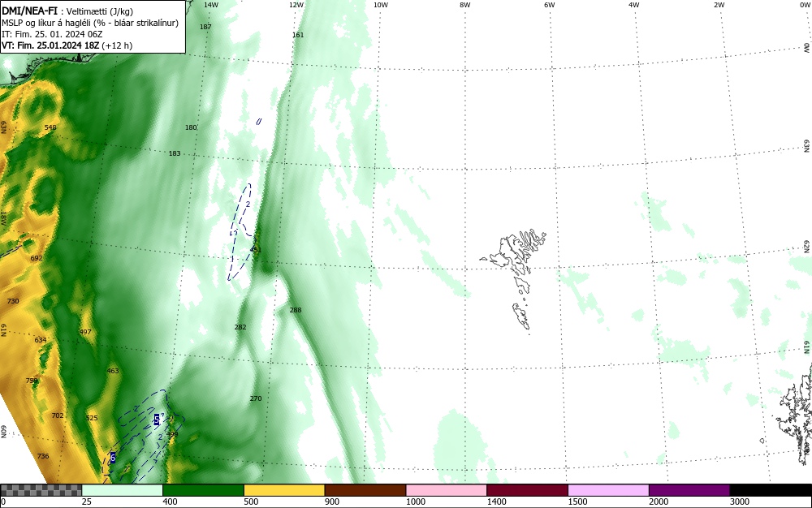Click the '6W' longitude label

[x=550, y=5]
